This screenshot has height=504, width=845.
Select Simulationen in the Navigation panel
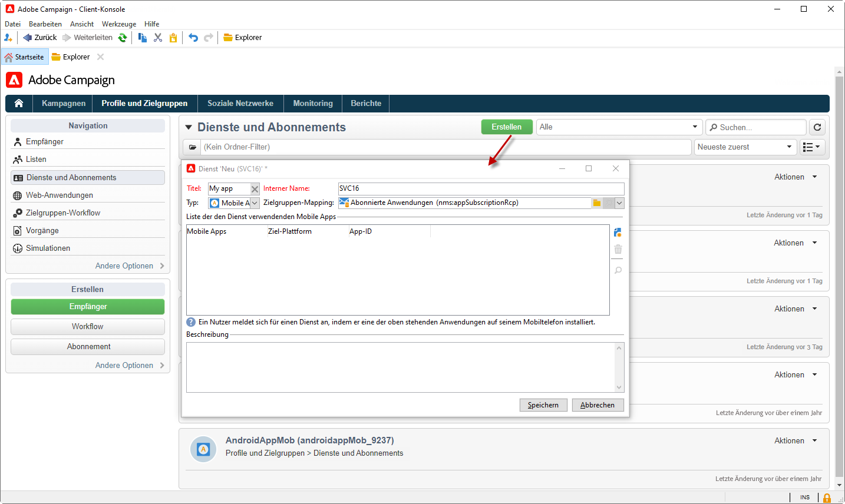(88, 248)
